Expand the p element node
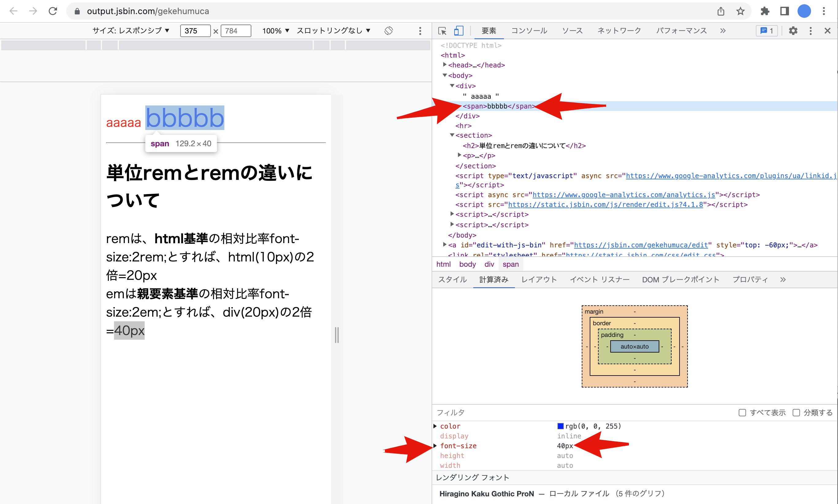The height and width of the screenshot is (504, 838). (459, 155)
